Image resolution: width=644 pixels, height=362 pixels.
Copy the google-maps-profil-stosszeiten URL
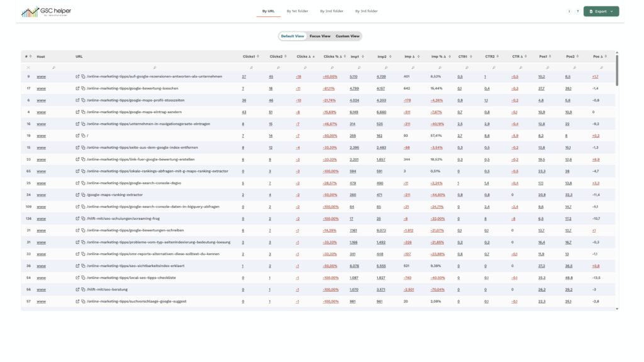tap(83, 100)
